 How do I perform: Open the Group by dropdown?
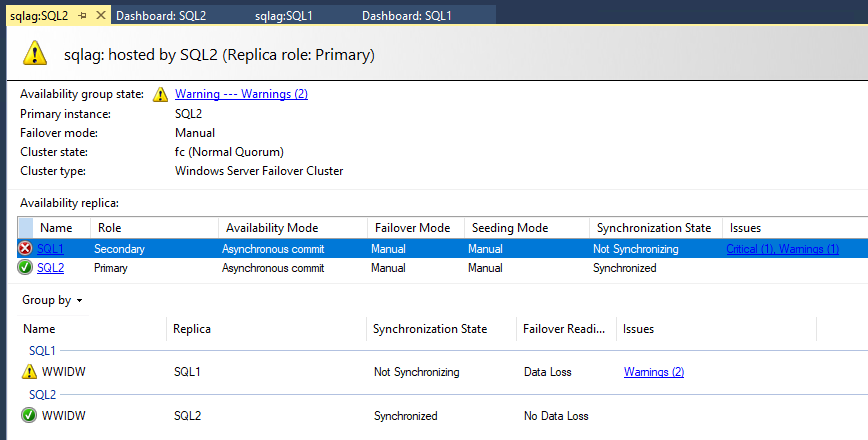[x=52, y=300]
